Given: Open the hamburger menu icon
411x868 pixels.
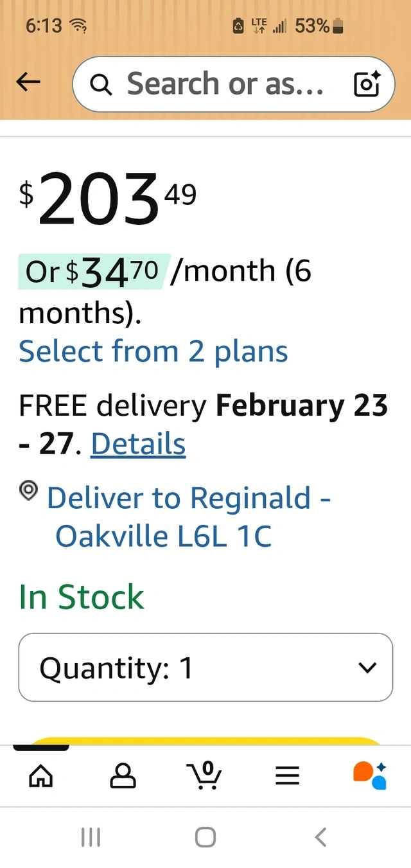Looking at the screenshot, I should tap(287, 776).
